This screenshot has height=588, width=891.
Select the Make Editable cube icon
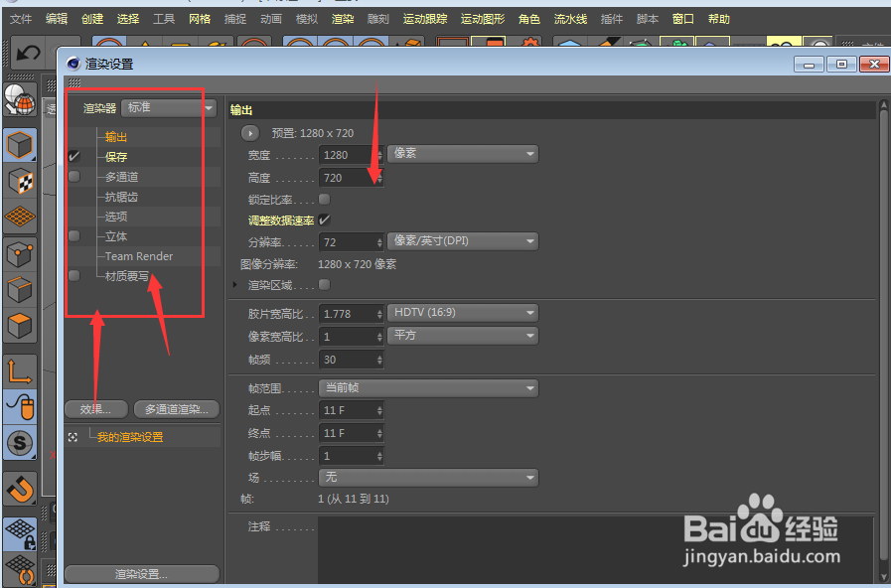pyautogui.click(x=22, y=144)
